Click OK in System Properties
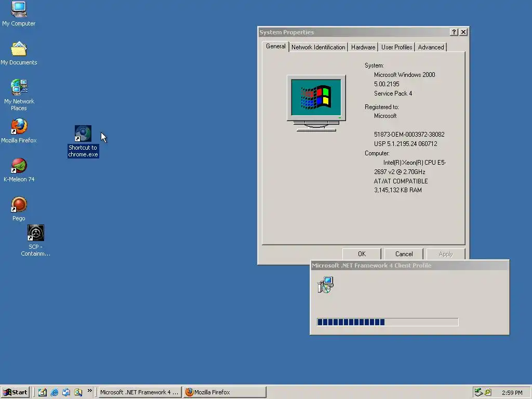This screenshot has width=532, height=399. [x=362, y=254]
